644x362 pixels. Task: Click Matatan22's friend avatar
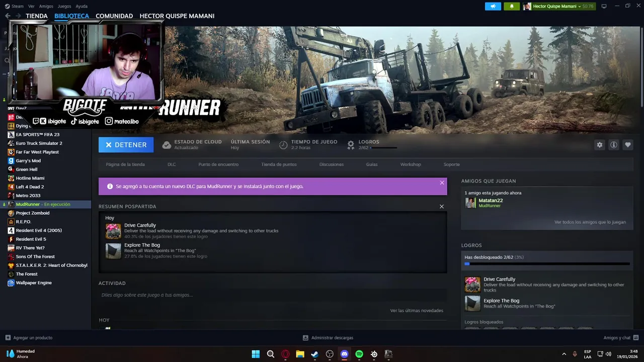[x=470, y=203]
